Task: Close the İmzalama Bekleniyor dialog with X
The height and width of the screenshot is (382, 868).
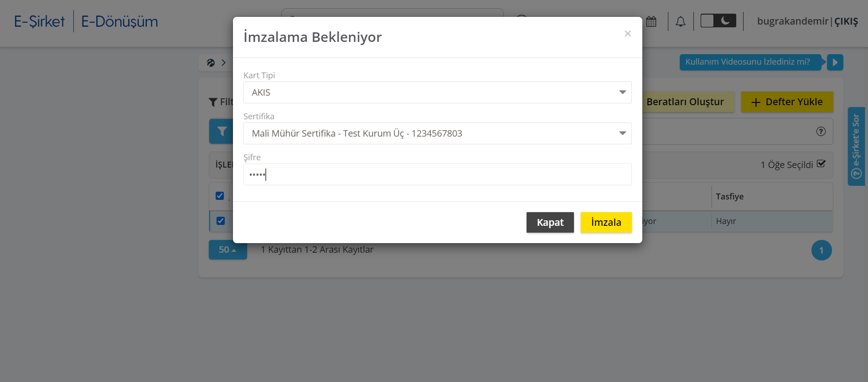Action: click(x=628, y=33)
